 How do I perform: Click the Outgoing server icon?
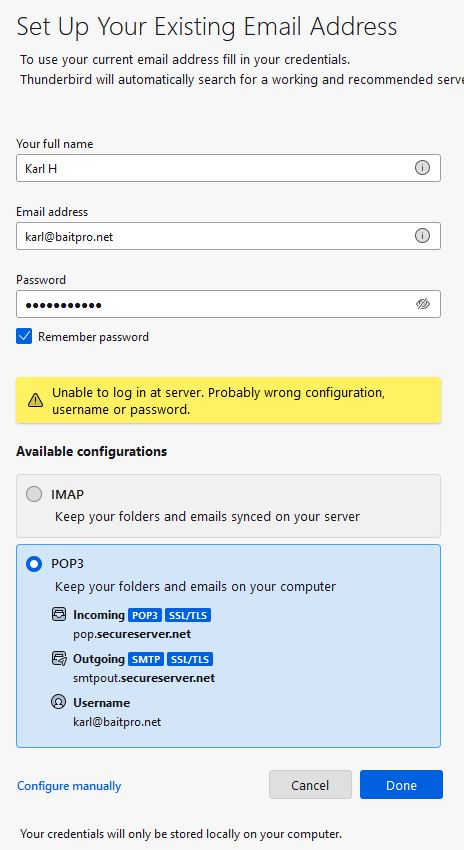tap(59, 659)
